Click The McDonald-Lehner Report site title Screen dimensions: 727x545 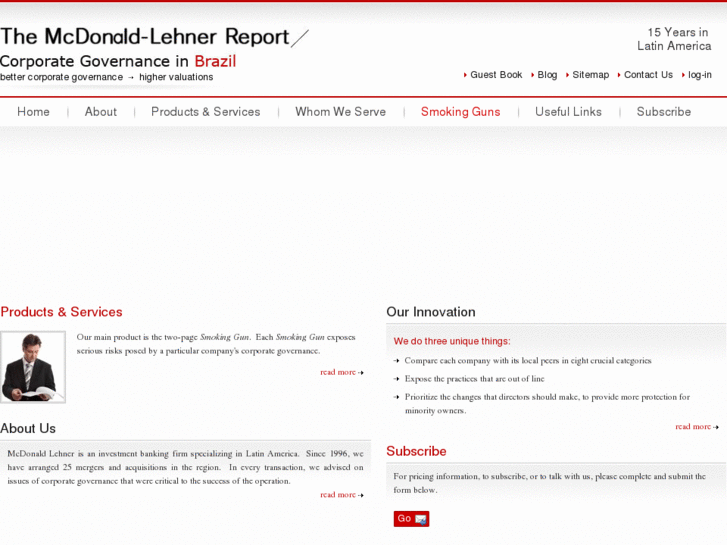(145, 37)
